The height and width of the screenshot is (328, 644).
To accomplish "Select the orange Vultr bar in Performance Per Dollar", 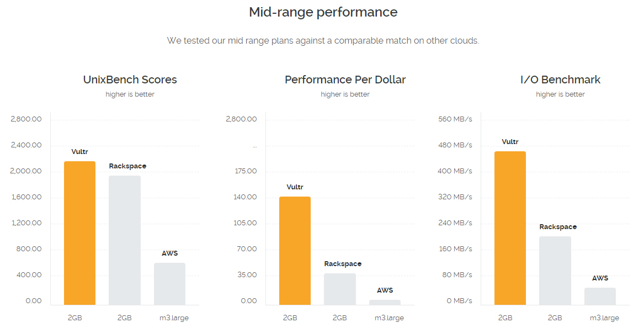I will [x=295, y=251].
